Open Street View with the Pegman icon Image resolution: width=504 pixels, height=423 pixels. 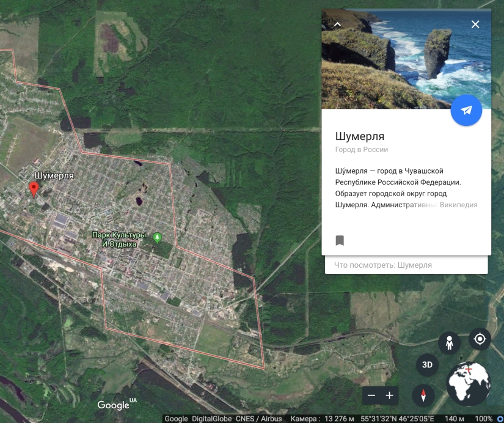(450, 342)
